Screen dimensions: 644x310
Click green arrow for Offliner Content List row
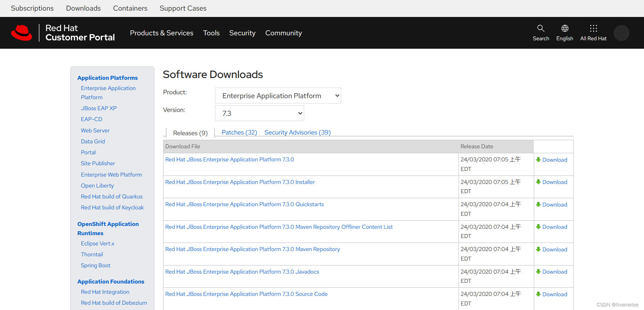[x=538, y=227]
